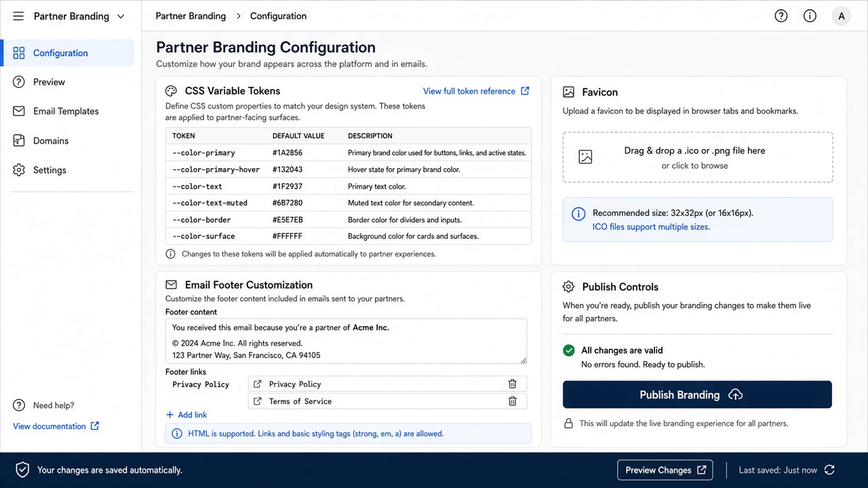
Task: Click the Partner Branding breadcrumb
Action: pos(191,16)
